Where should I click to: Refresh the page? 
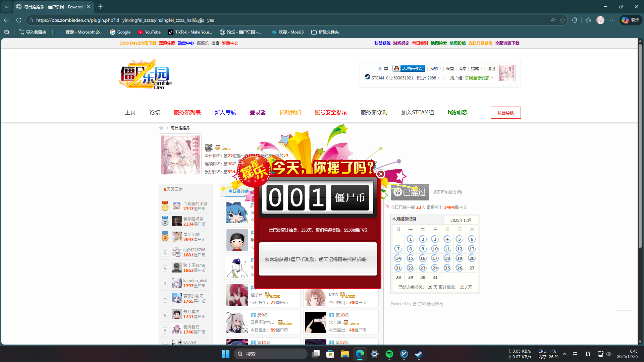(19, 20)
